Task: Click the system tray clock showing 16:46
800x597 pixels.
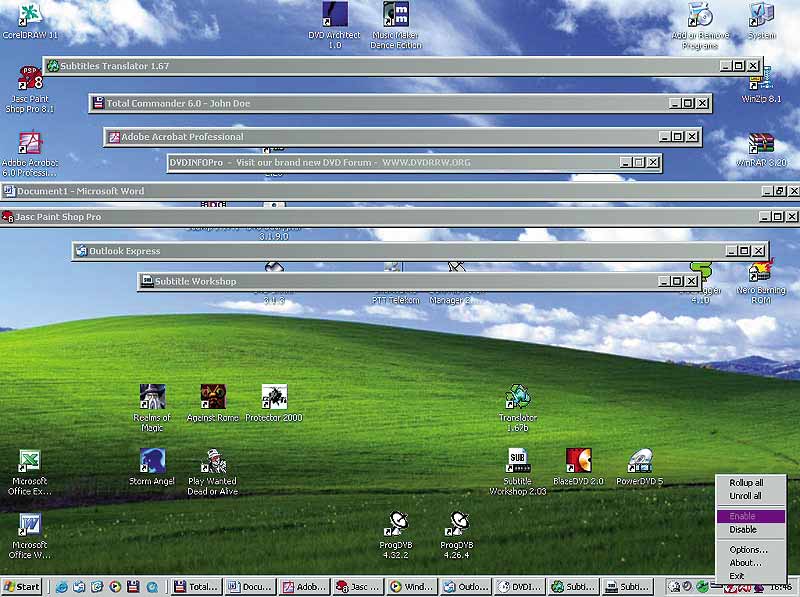Action: point(781,587)
